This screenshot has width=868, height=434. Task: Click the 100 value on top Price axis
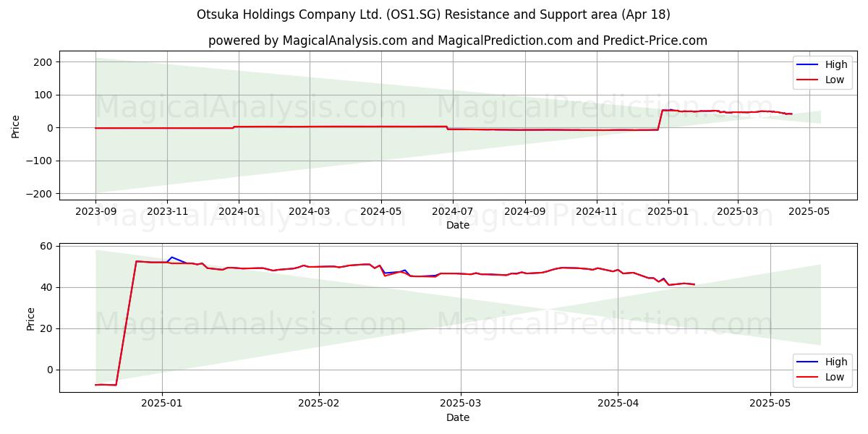[x=43, y=95]
